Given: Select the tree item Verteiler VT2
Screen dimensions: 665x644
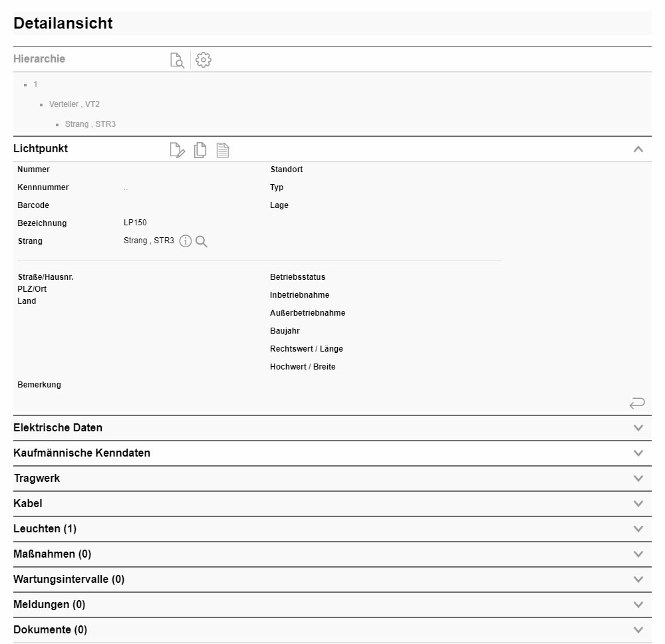Looking at the screenshot, I should 74,104.
